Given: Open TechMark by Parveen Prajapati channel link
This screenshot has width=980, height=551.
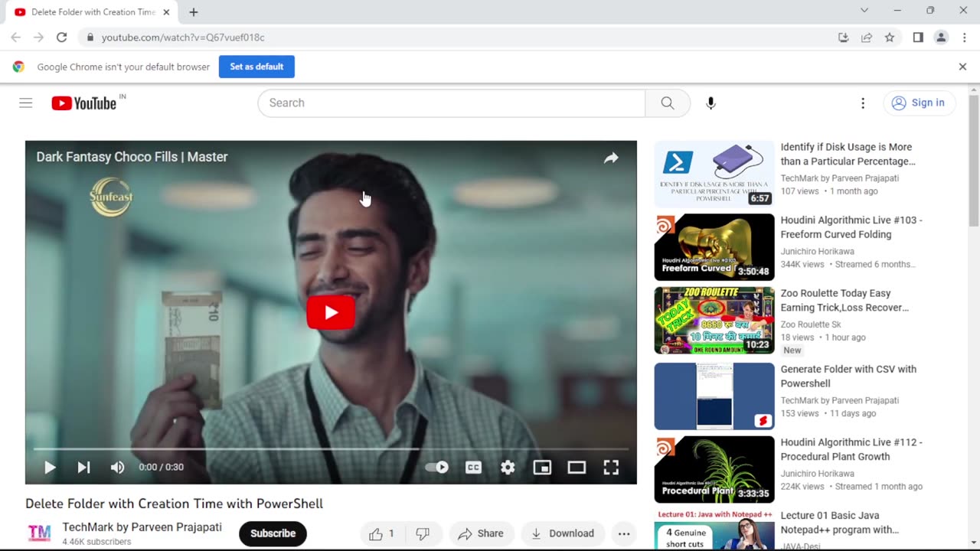Looking at the screenshot, I should (142, 527).
